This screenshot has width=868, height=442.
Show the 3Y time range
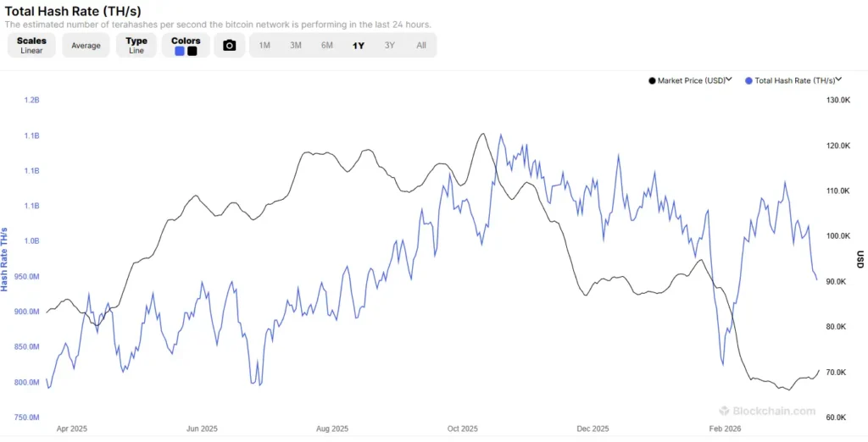pos(390,46)
